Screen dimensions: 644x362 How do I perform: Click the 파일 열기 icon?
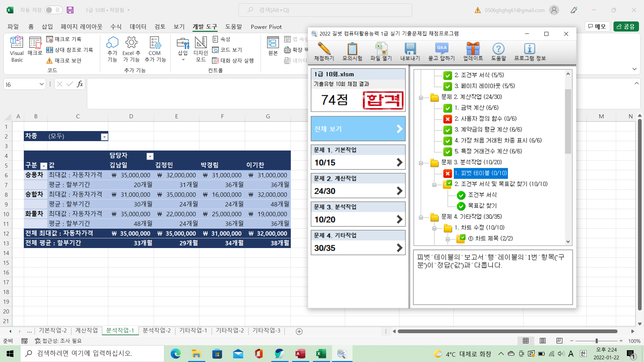pos(381,49)
